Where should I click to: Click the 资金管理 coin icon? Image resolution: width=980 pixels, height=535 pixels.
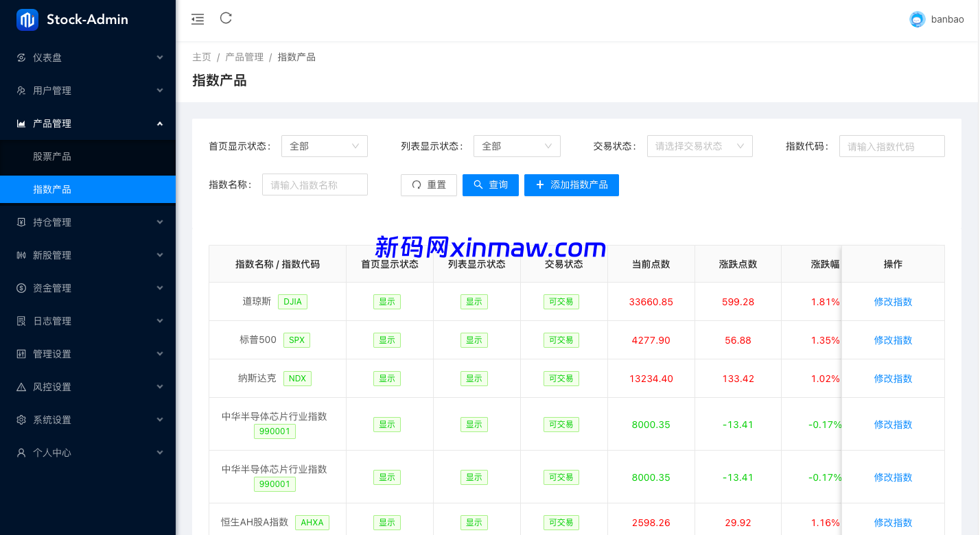point(21,288)
